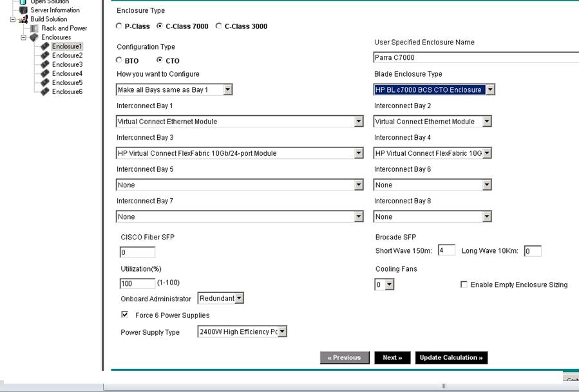The width and height of the screenshot is (579, 392).
Task: Select Enclosure6 in the tree
Action: pyautogui.click(x=67, y=91)
